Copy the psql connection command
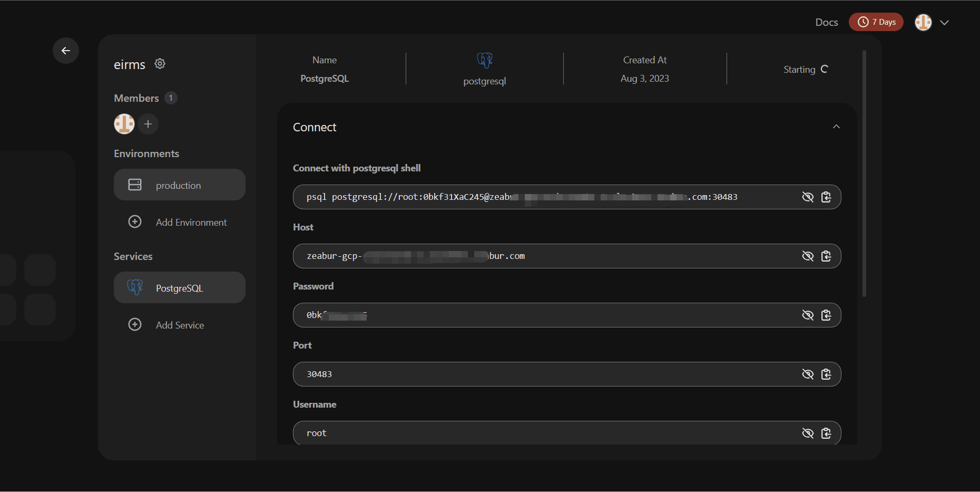Image resolution: width=980 pixels, height=492 pixels. 826,197
